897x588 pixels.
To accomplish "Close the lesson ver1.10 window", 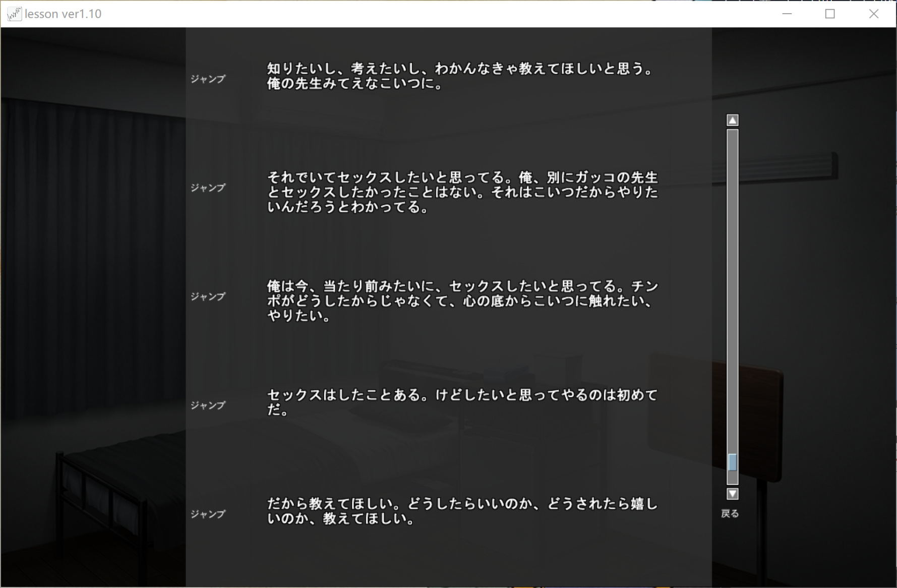I will pos(873,14).
